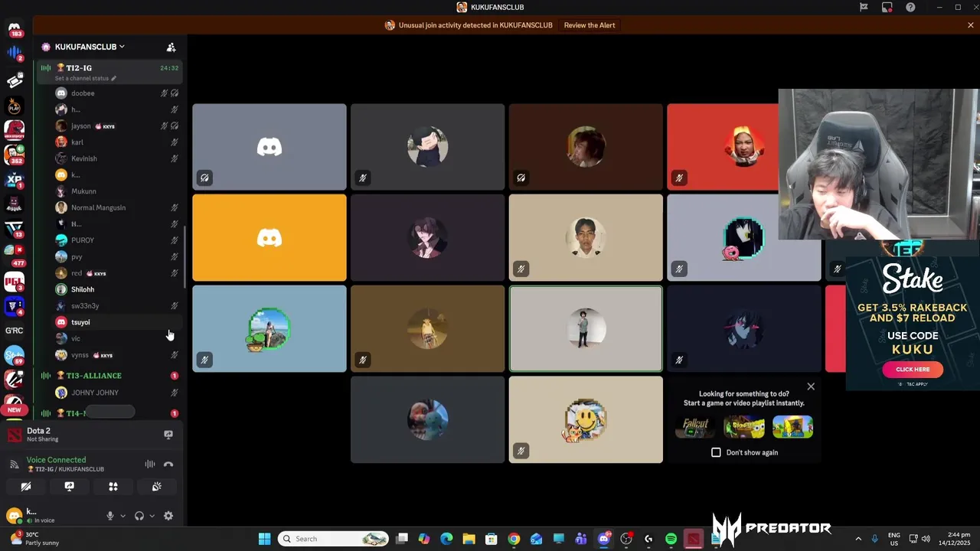Open Microsoft Edge from the taskbar
This screenshot has height=551, width=980.
pos(446,539)
